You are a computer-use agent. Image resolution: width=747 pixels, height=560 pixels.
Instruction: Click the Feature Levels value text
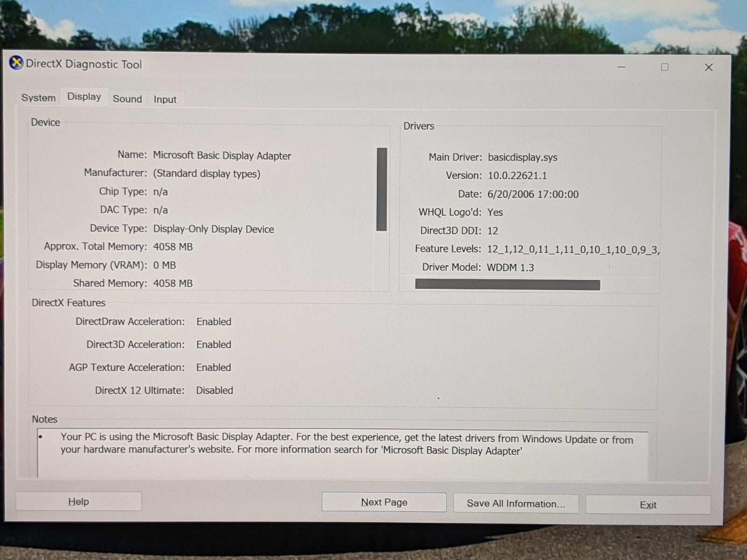pos(573,250)
